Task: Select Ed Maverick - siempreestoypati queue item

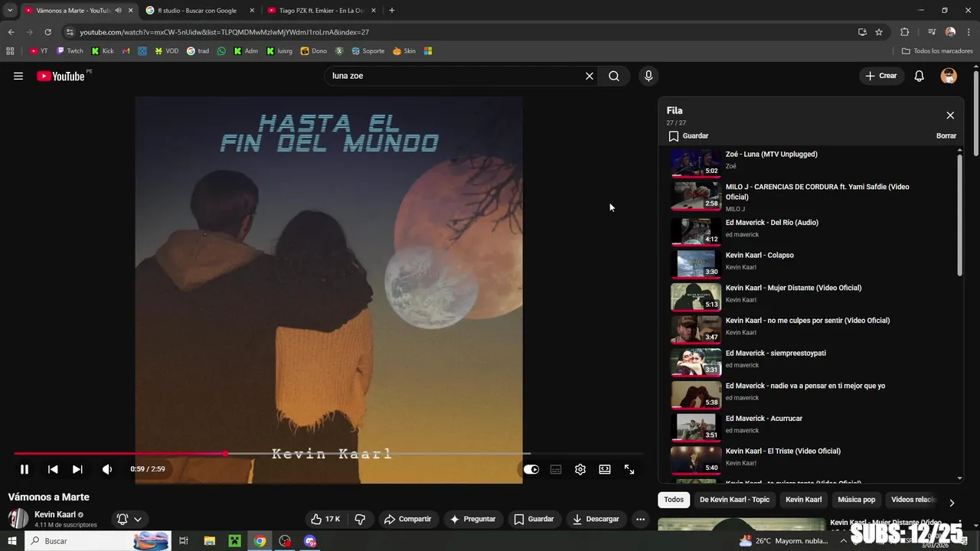Action: tap(812, 362)
